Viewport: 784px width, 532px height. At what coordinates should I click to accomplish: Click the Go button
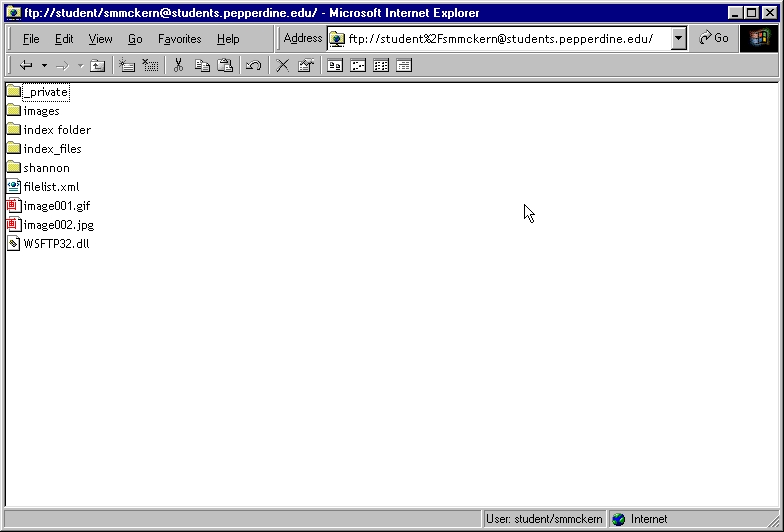(714, 38)
